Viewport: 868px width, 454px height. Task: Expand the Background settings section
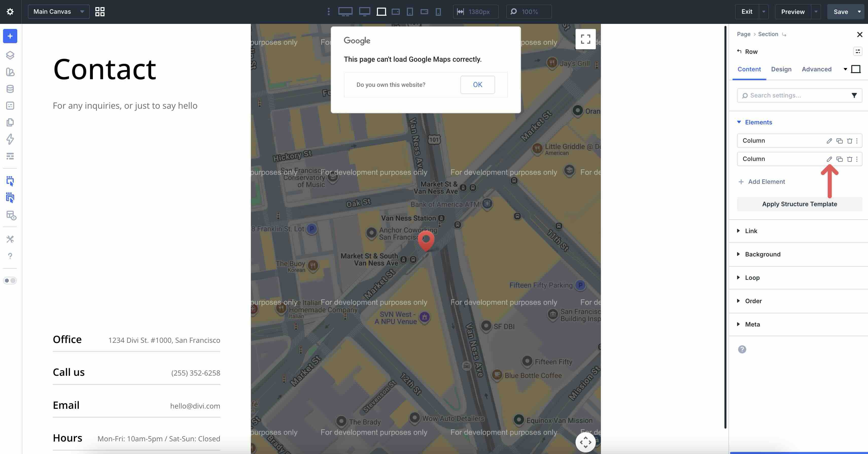pyautogui.click(x=762, y=254)
